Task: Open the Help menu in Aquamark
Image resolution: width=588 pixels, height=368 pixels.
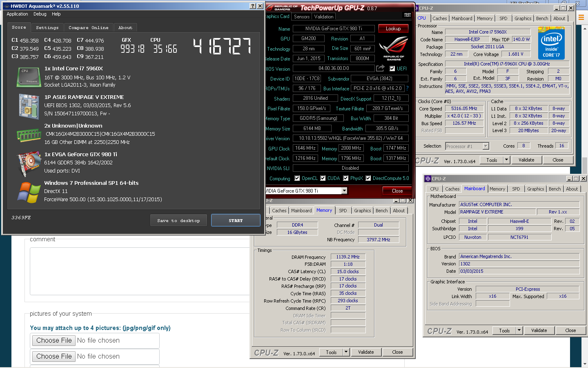Action: 56,14
